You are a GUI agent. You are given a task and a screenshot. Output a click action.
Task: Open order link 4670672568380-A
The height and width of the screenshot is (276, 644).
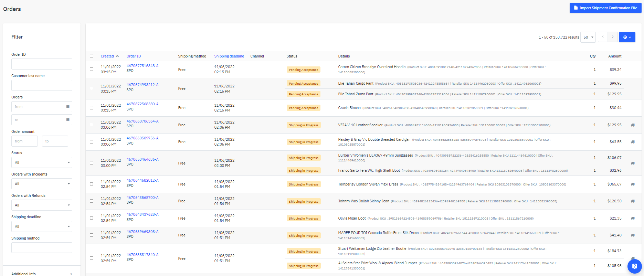(x=142, y=104)
